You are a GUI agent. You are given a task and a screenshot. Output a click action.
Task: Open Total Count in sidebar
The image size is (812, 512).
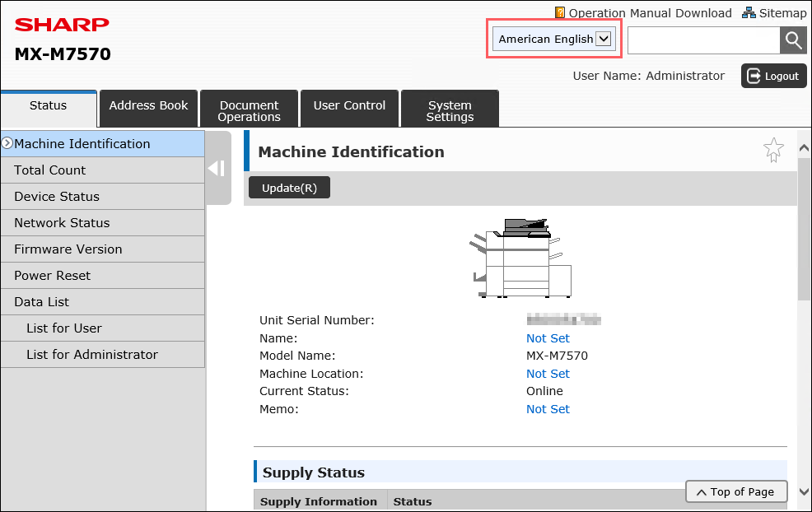tap(103, 170)
